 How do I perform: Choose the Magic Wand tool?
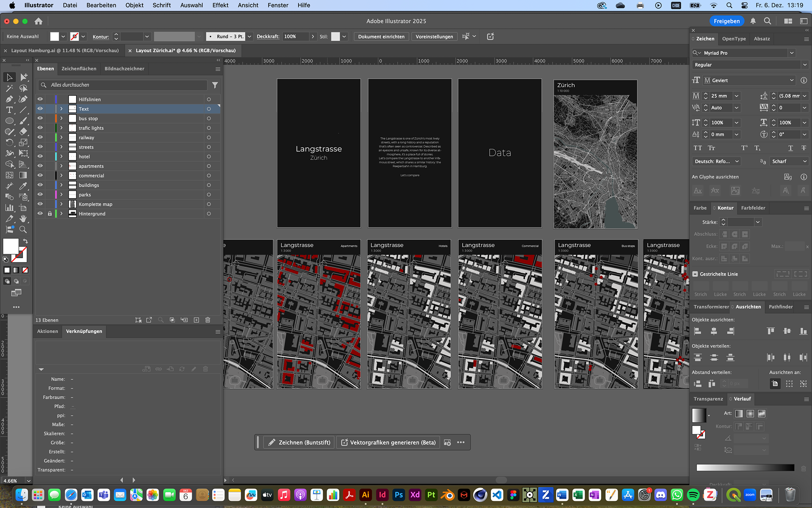pos(9,88)
